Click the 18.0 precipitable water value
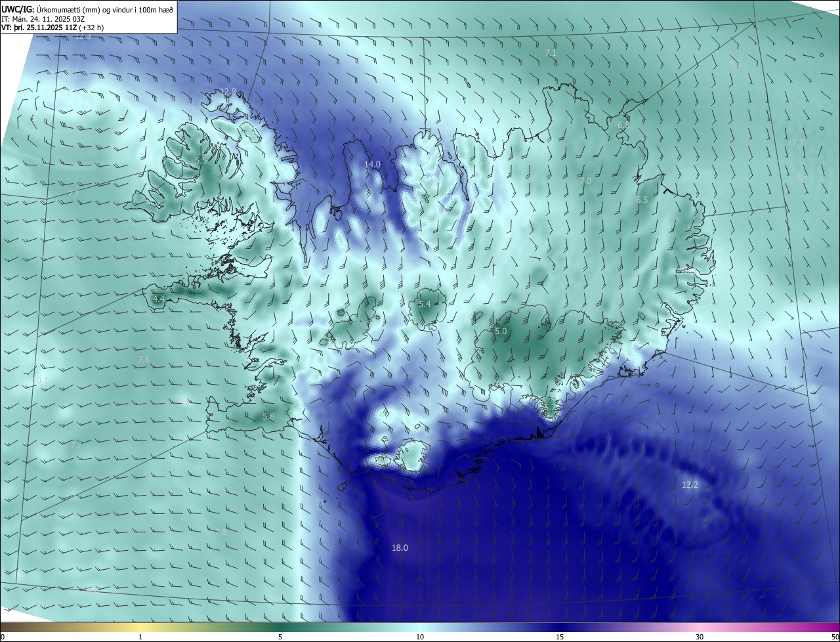 click(x=400, y=547)
